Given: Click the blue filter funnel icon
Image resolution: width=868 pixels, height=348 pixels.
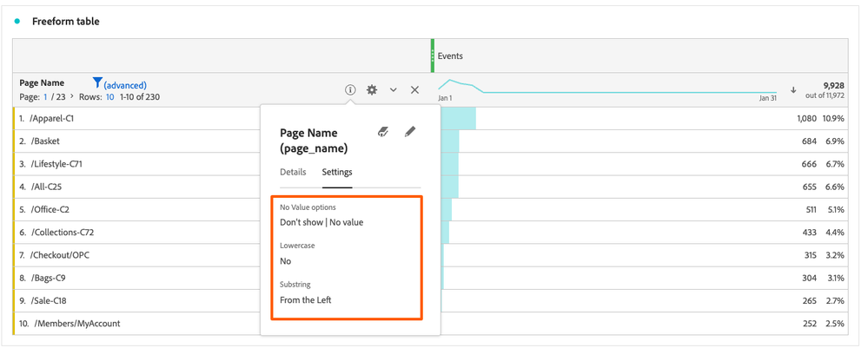Looking at the screenshot, I should (x=97, y=83).
